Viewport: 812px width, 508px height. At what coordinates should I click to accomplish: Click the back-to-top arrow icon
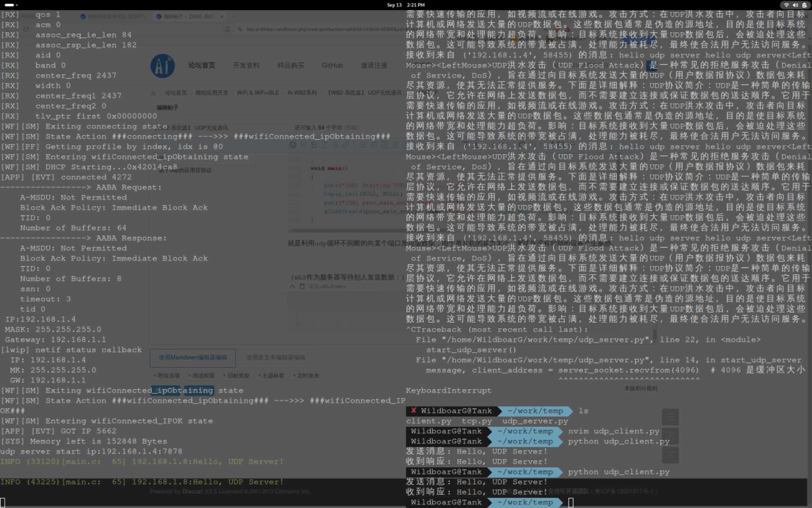(x=670, y=455)
